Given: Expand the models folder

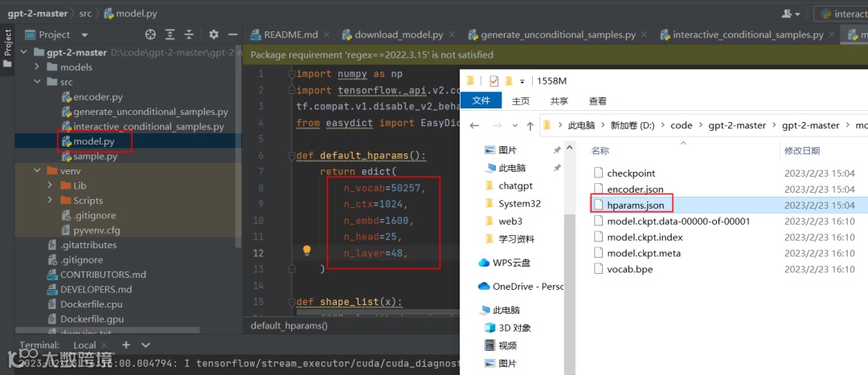Looking at the screenshot, I should click(36, 67).
